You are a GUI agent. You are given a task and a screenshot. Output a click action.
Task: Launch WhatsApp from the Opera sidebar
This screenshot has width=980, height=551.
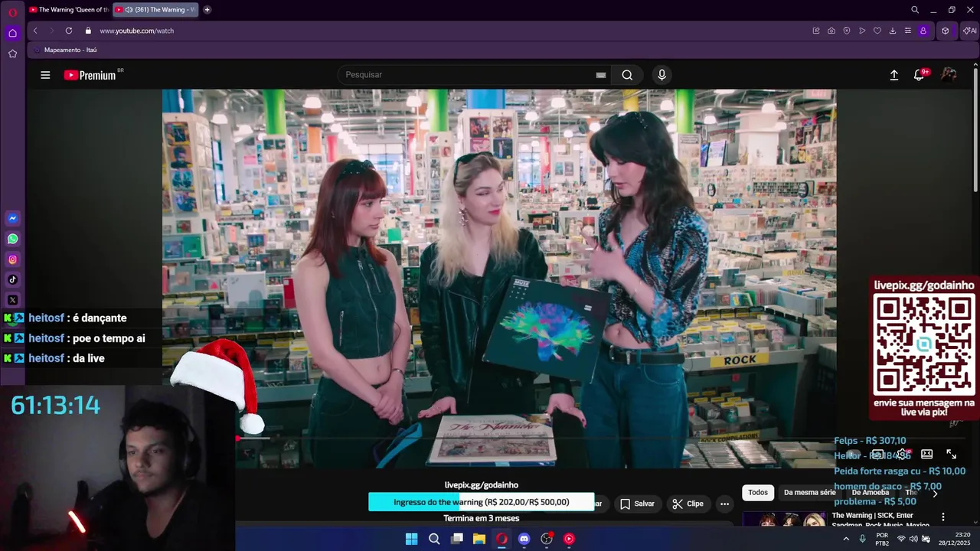pyautogui.click(x=12, y=239)
